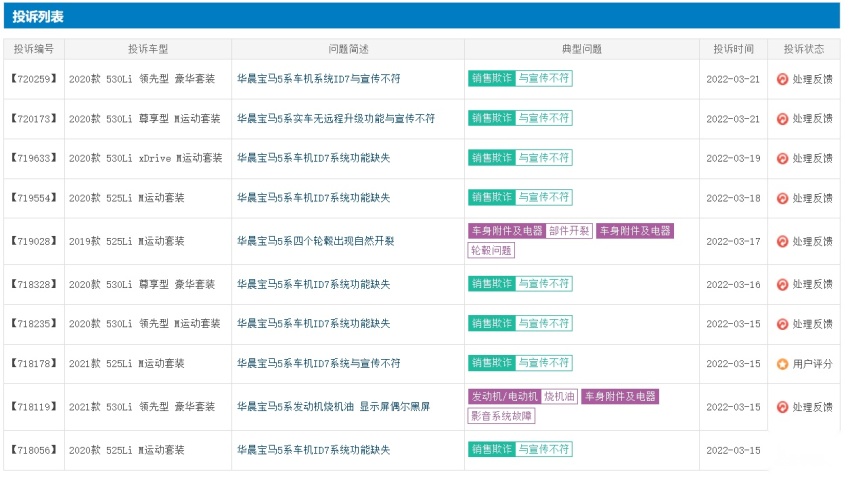Click car model 2020款 530Li 领先型 M运动套装
This screenshot has height=478, width=852.
(x=145, y=324)
